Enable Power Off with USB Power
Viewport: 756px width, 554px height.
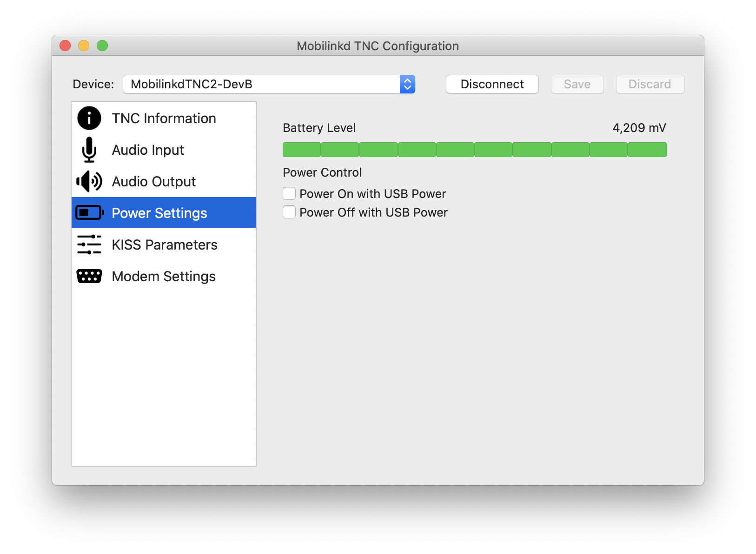(289, 212)
